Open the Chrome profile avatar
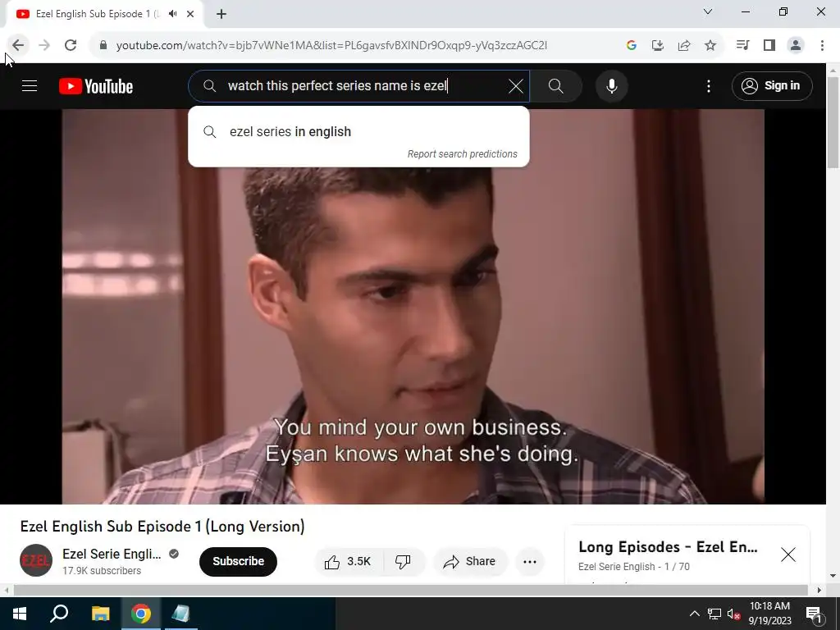This screenshot has height=630, width=840. 796,45
